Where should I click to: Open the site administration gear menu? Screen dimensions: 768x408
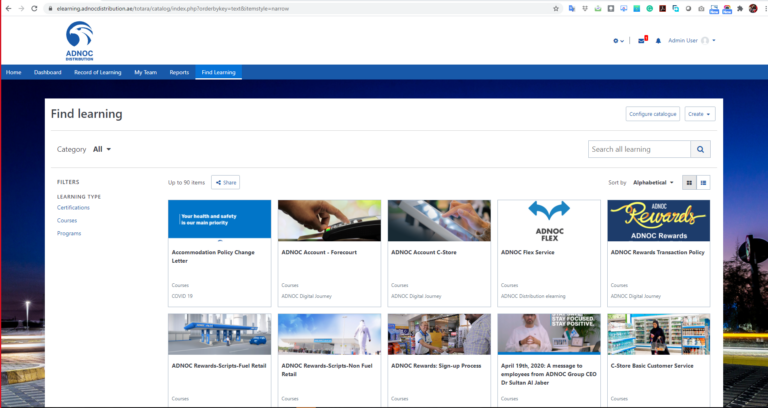point(618,41)
